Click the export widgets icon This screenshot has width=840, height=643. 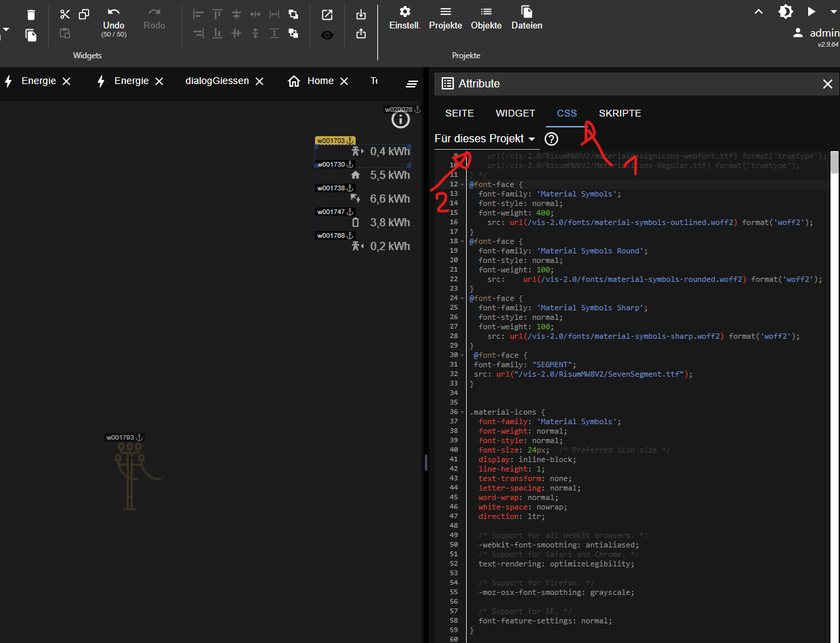(361, 33)
